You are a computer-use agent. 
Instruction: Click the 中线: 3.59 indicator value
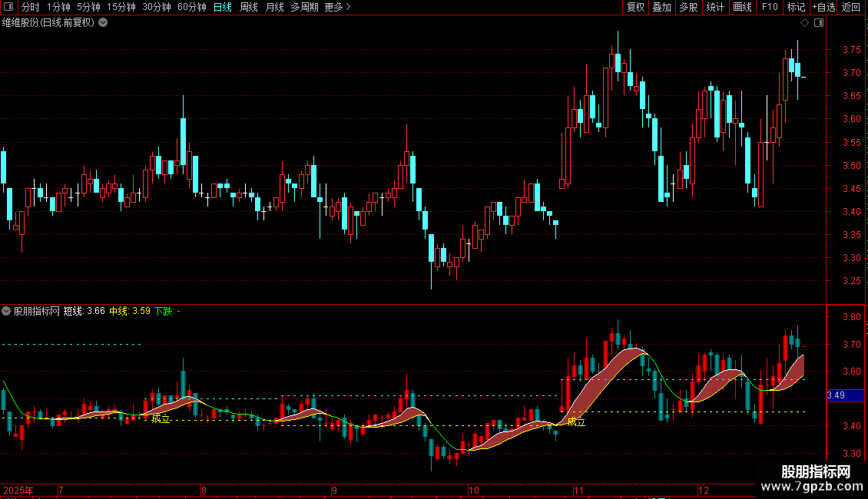click(x=130, y=311)
